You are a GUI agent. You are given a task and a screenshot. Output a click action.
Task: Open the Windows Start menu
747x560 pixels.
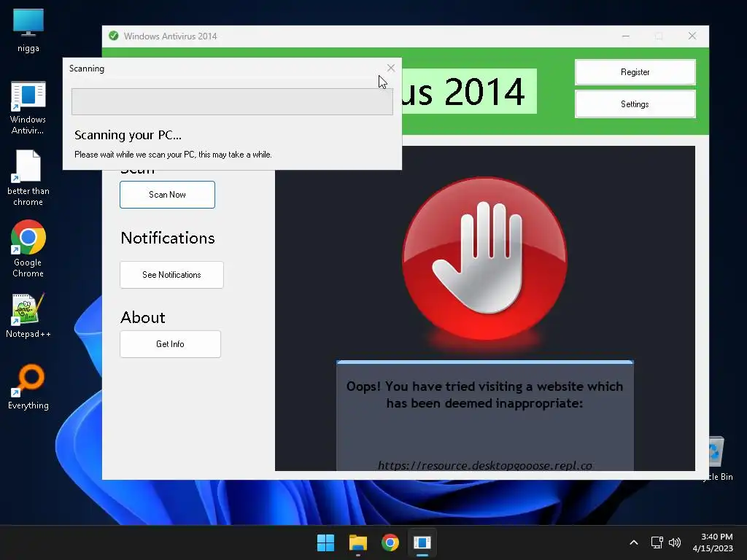pyautogui.click(x=326, y=542)
